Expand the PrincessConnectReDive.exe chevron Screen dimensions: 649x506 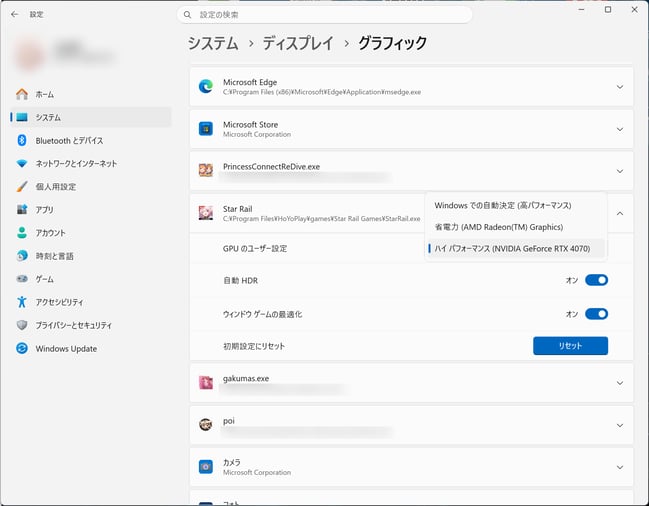click(x=620, y=171)
